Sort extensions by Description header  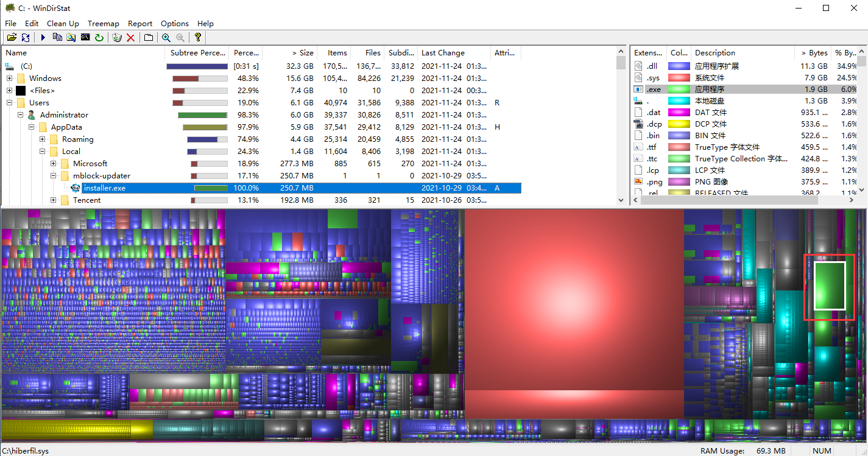743,53
